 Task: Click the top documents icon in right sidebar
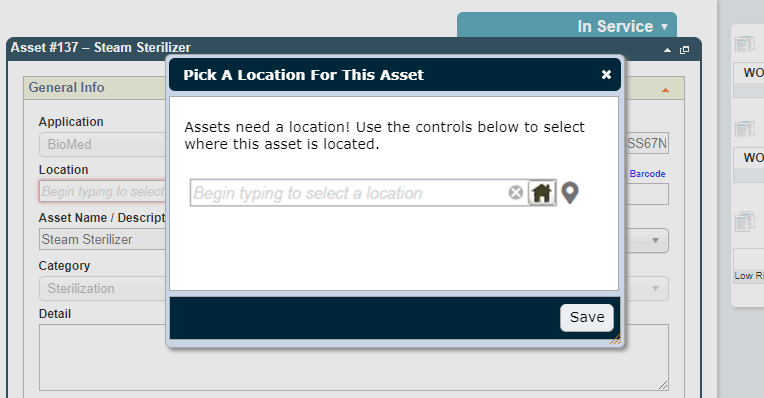pos(745,44)
